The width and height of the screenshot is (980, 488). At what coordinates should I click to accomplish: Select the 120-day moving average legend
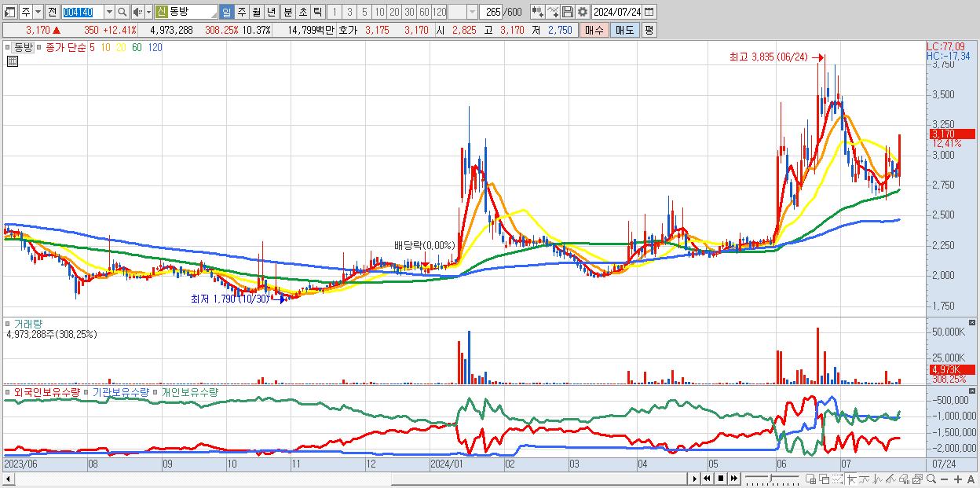[155, 47]
